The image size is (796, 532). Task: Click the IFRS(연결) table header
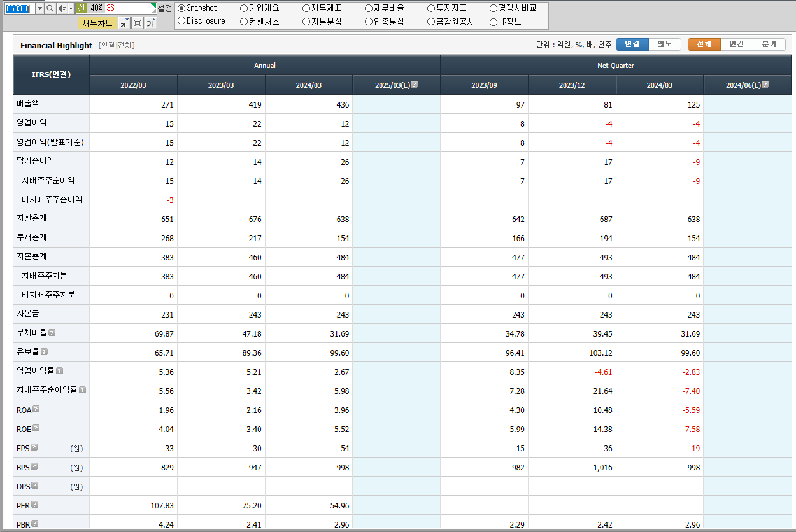(x=52, y=74)
